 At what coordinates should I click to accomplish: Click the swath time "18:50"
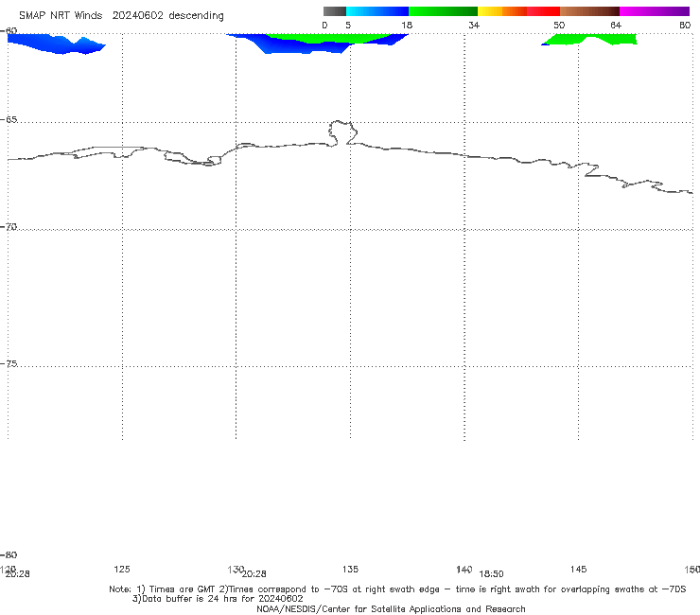coord(491,574)
